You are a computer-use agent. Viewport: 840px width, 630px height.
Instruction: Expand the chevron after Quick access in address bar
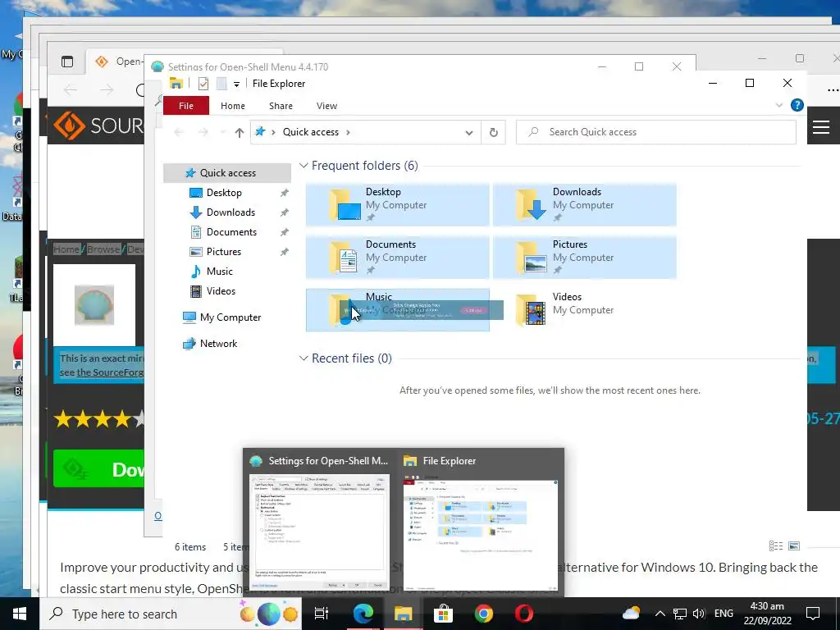pyautogui.click(x=348, y=132)
